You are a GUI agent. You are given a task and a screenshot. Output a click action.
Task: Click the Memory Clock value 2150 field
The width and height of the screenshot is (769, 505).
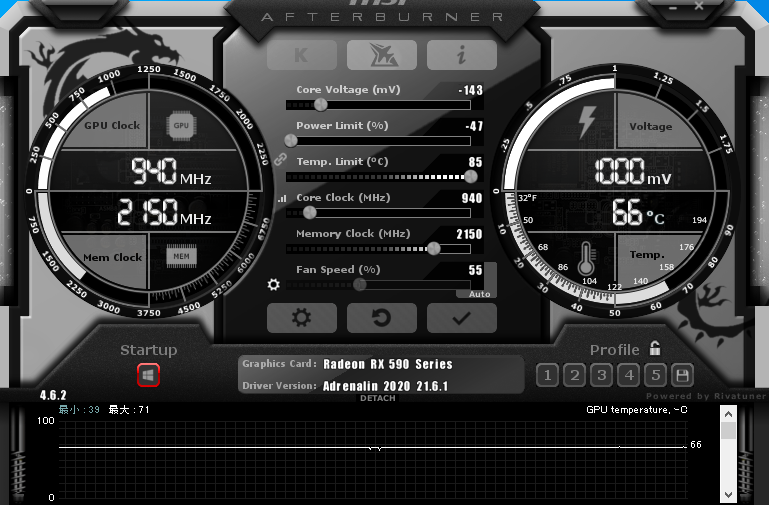coord(469,234)
